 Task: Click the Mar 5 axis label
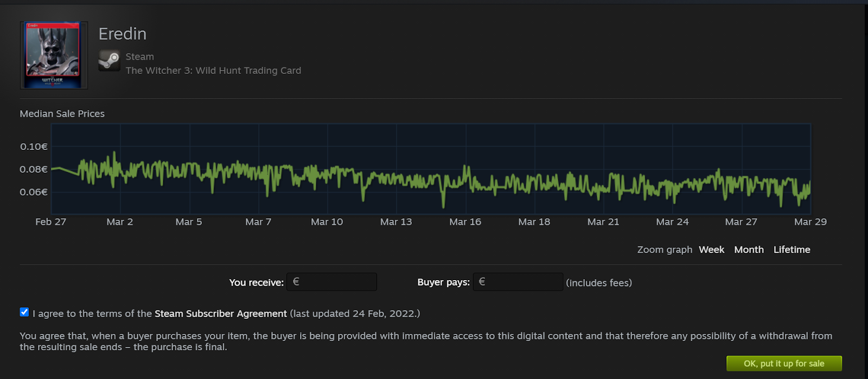pos(189,222)
